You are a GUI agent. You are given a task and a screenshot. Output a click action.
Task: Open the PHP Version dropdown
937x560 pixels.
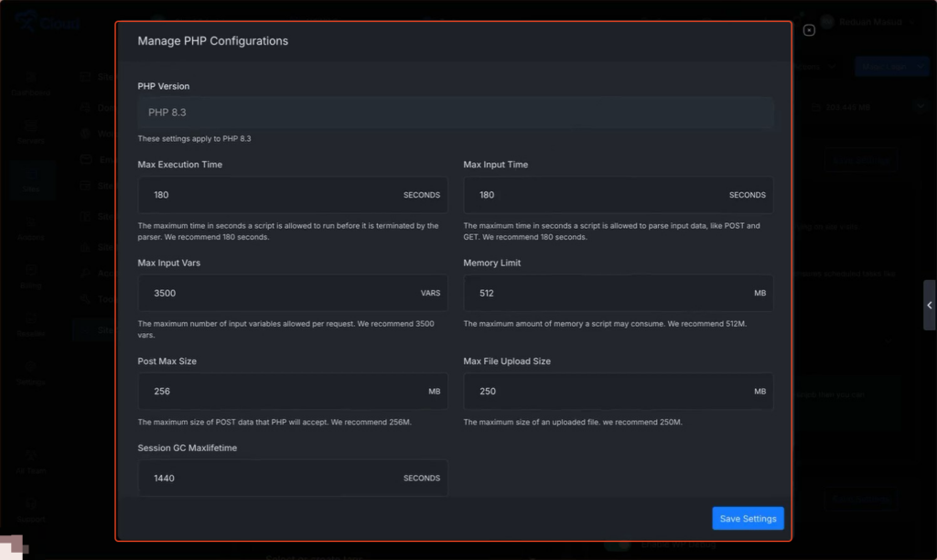[x=455, y=113]
